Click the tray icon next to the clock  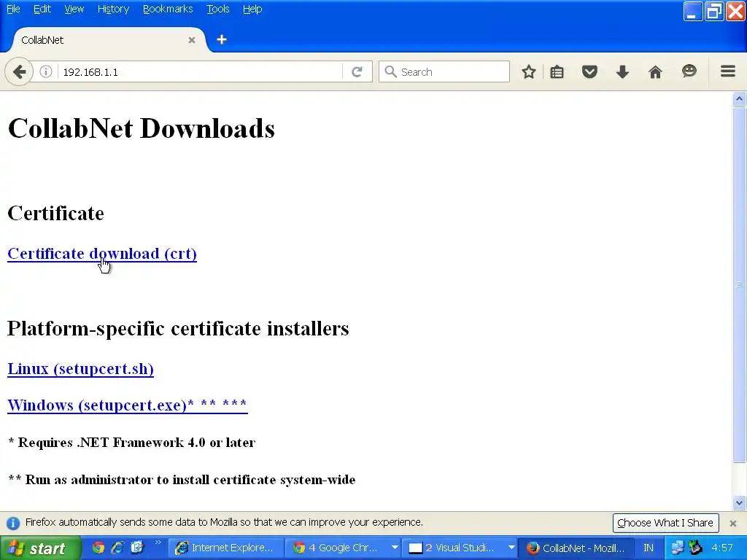point(696,548)
